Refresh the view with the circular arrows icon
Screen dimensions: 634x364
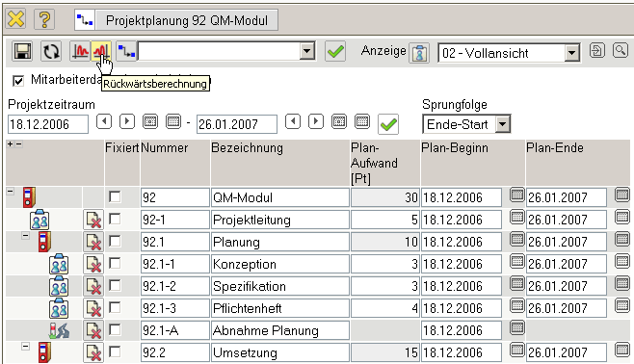(x=51, y=52)
